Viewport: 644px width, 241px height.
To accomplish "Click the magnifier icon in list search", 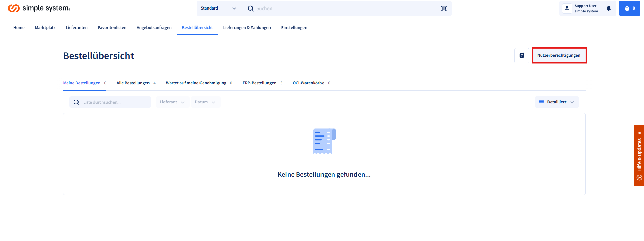I will click(76, 102).
